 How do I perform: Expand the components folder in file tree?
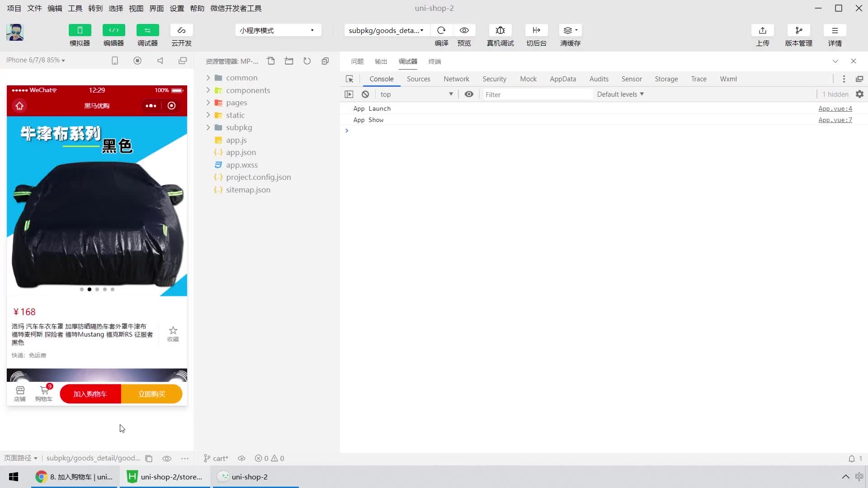(208, 89)
